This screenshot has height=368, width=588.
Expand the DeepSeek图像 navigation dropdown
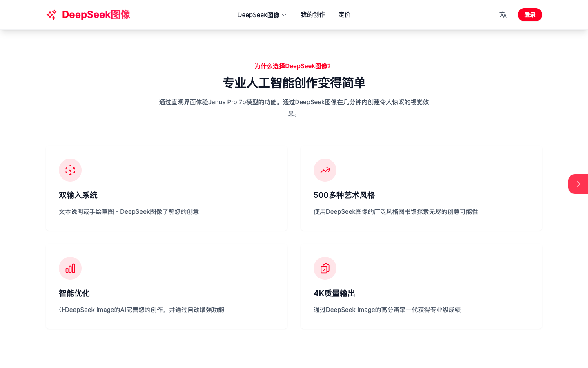tap(262, 15)
